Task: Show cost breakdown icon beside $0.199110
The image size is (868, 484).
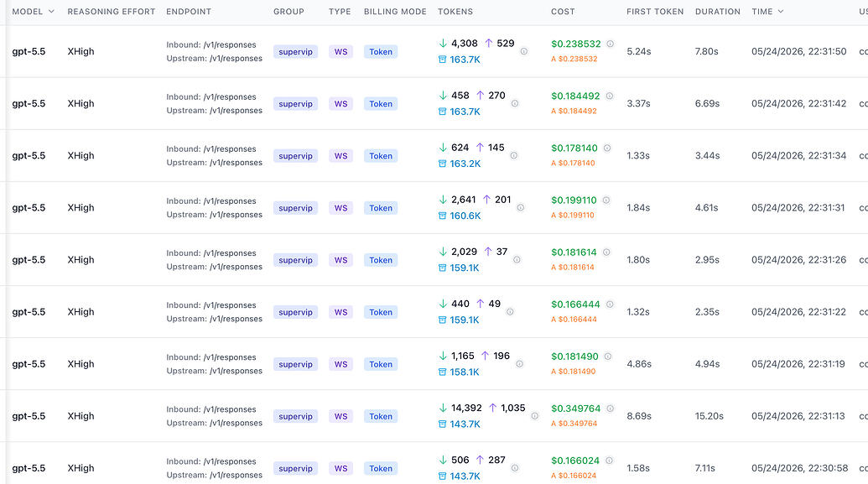Action: [606, 200]
